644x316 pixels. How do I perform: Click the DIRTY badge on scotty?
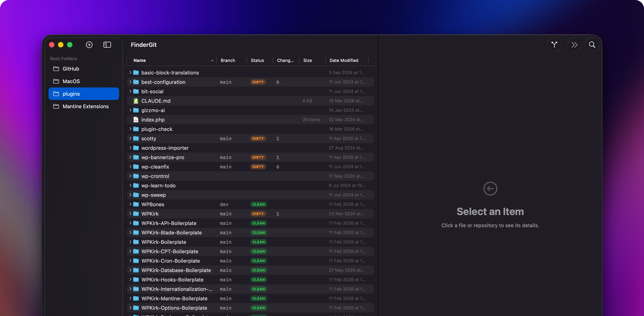(x=258, y=138)
